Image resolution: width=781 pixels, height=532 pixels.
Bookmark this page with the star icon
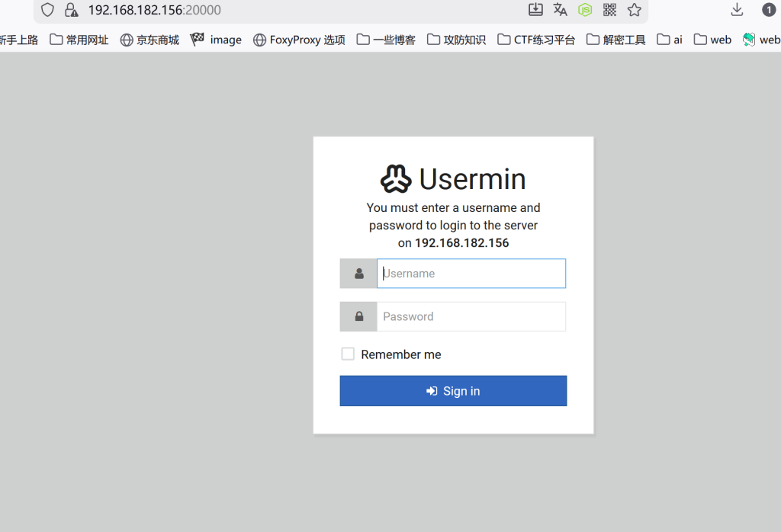(x=635, y=9)
